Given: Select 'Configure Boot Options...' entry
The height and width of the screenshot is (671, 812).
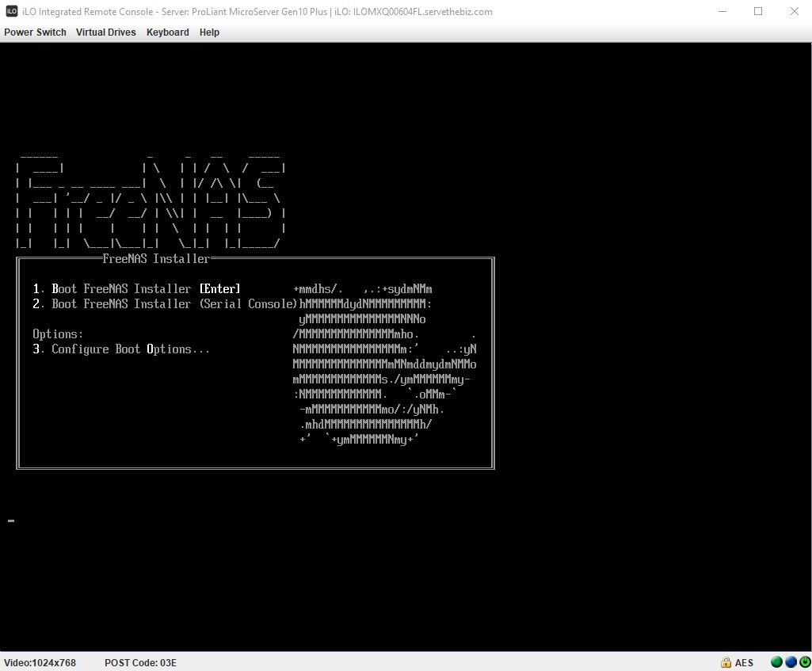Looking at the screenshot, I should click(x=121, y=349).
